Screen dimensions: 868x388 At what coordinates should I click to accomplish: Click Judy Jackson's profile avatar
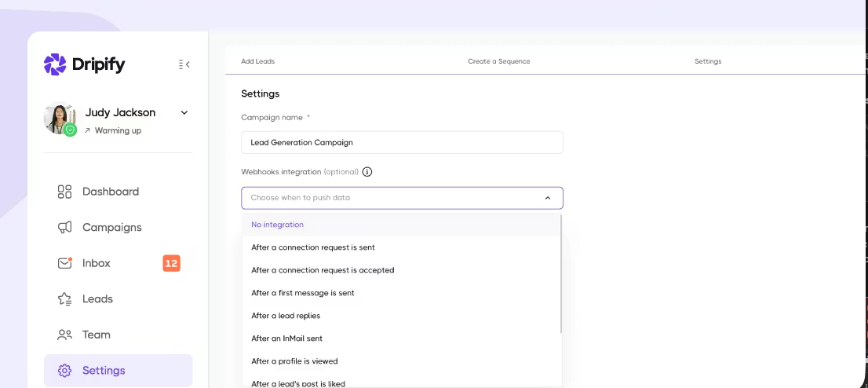tap(60, 119)
